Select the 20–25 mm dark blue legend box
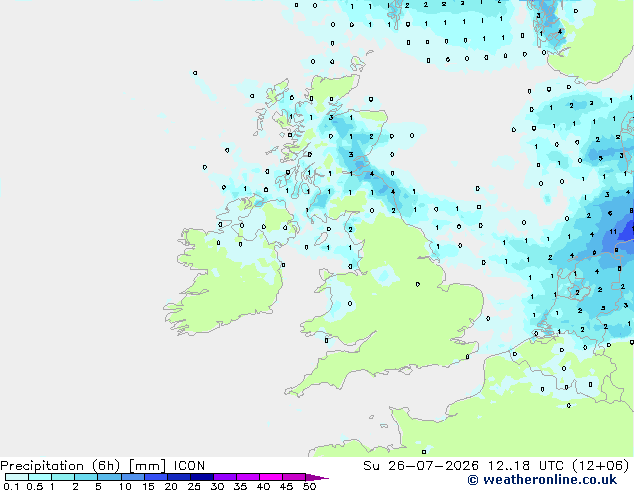 pyautogui.click(x=178, y=477)
